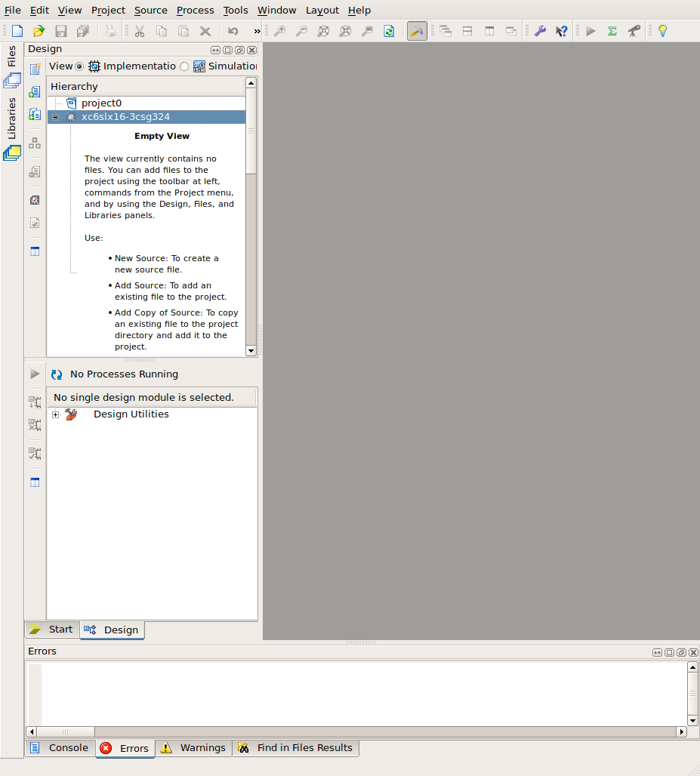Click the Refresh green arrows icon
Screen dimensions: 700x776
point(389,31)
